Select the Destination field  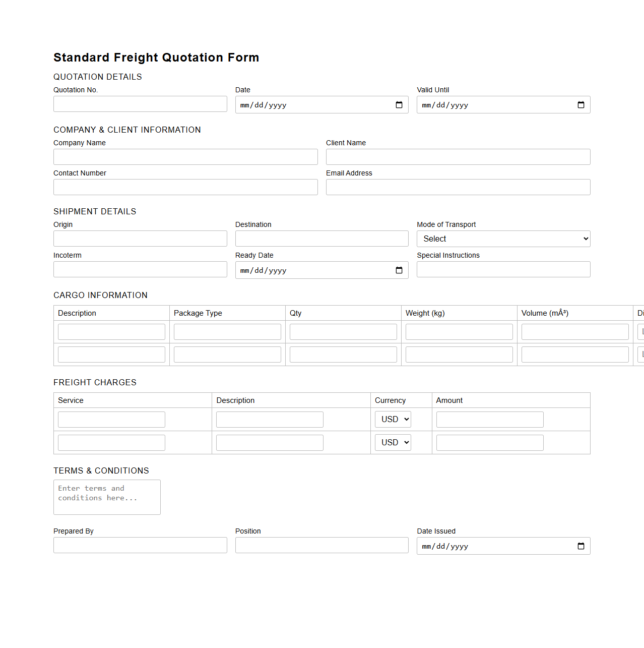tap(321, 239)
